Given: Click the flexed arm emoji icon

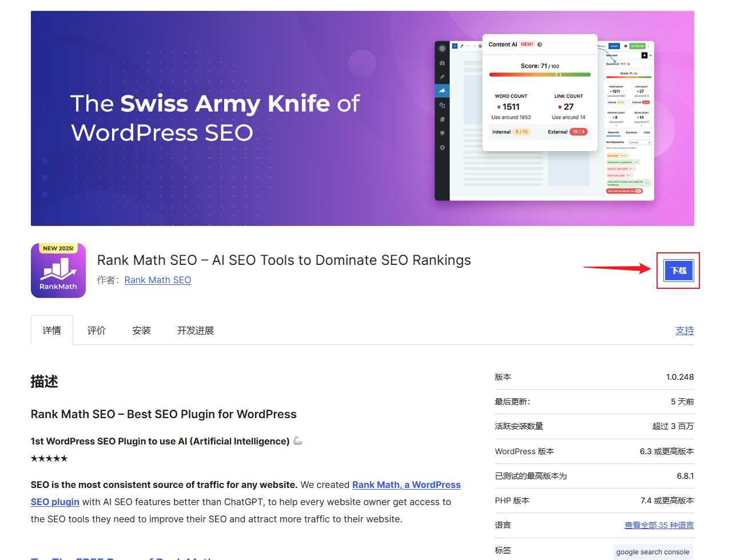Looking at the screenshot, I should (x=298, y=440).
